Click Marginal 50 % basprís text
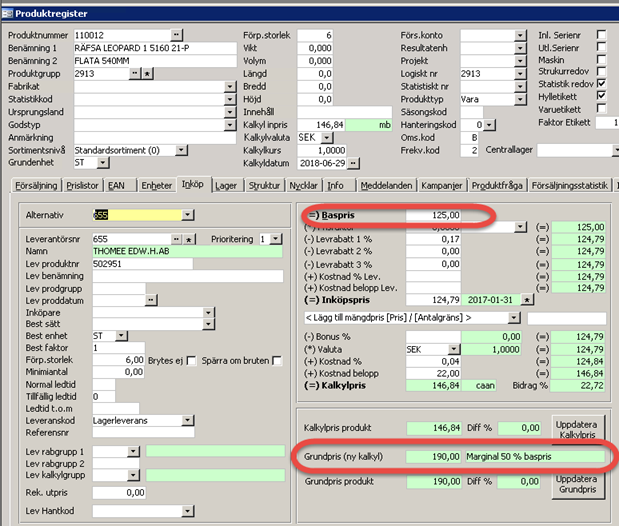Screen dimensions: 619x526 [508, 456]
